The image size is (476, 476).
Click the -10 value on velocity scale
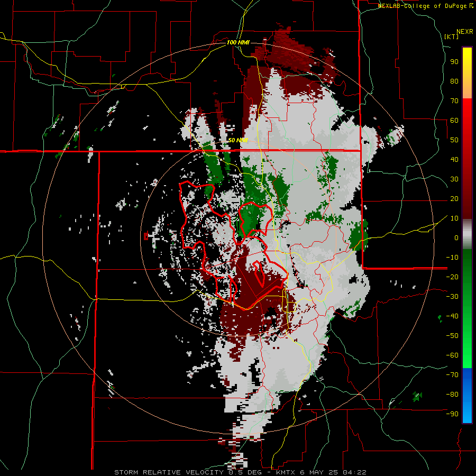pos(452,258)
